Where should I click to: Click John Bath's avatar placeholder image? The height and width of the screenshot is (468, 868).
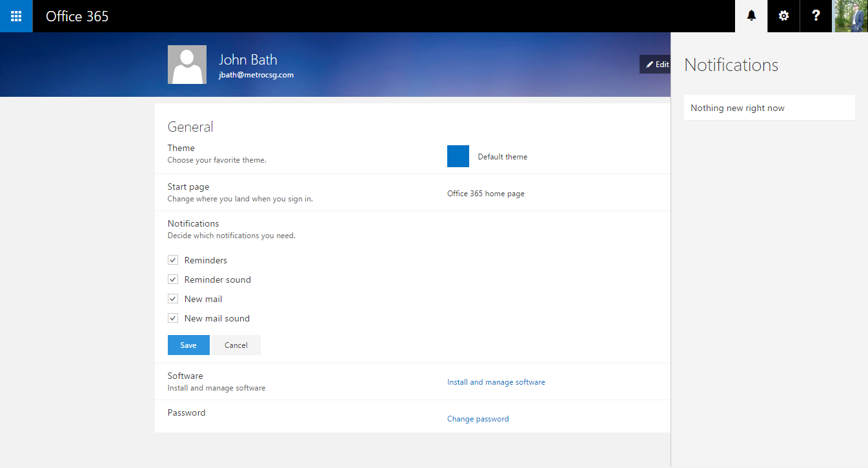click(187, 64)
